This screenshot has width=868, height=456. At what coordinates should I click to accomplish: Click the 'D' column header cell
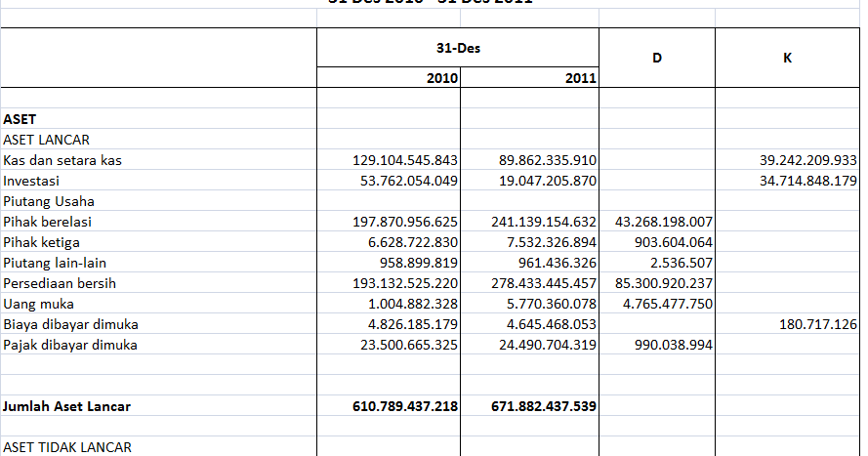pyautogui.click(x=657, y=58)
